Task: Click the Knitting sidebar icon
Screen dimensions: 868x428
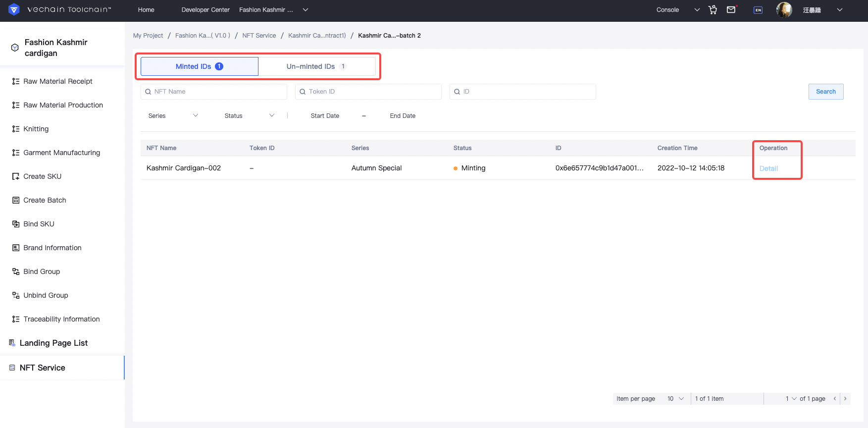Action: point(16,129)
